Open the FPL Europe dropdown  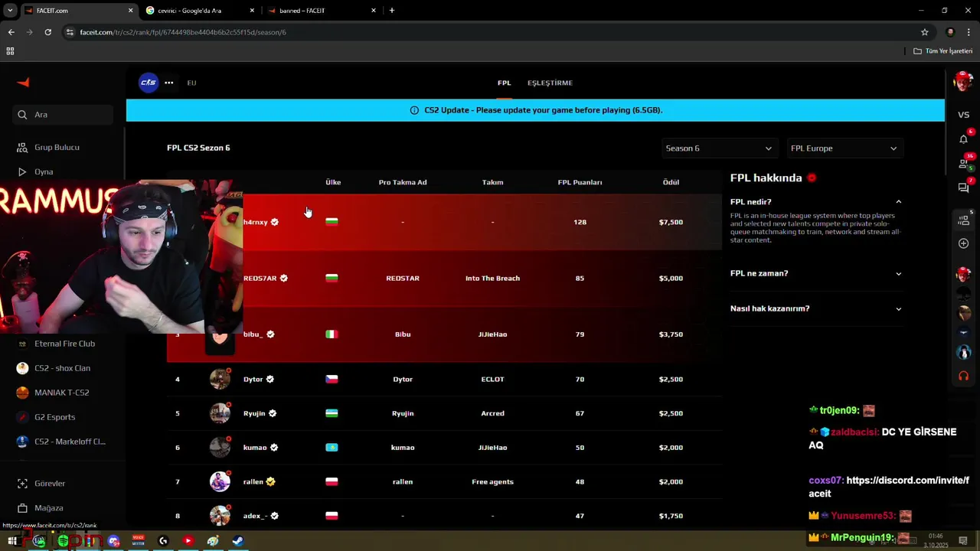pyautogui.click(x=844, y=148)
